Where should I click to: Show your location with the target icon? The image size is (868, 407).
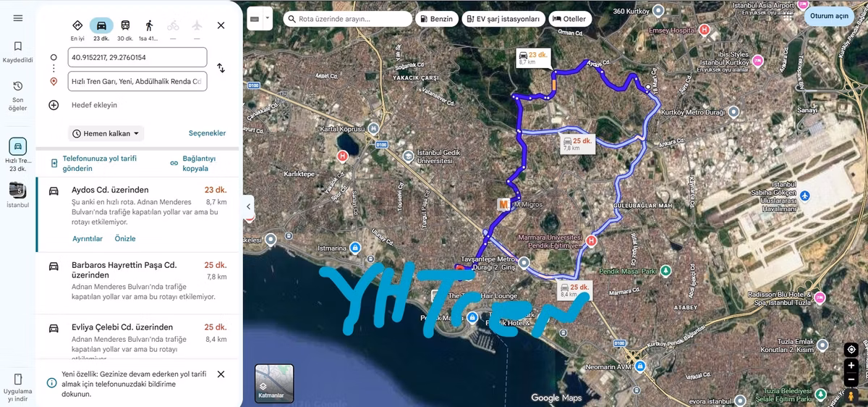click(851, 349)
